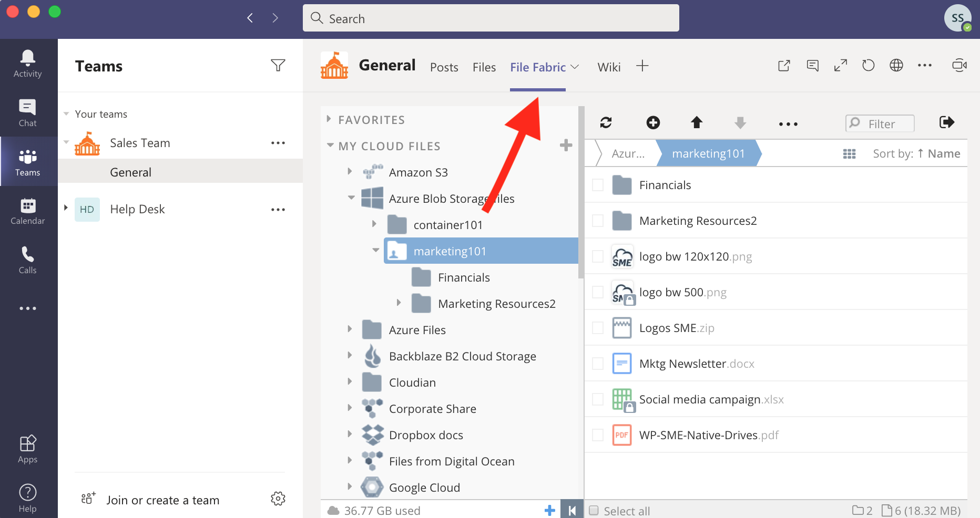Open team settings gear icon
Viewport: 980px width, 518px height.
(x=278, y=499)
